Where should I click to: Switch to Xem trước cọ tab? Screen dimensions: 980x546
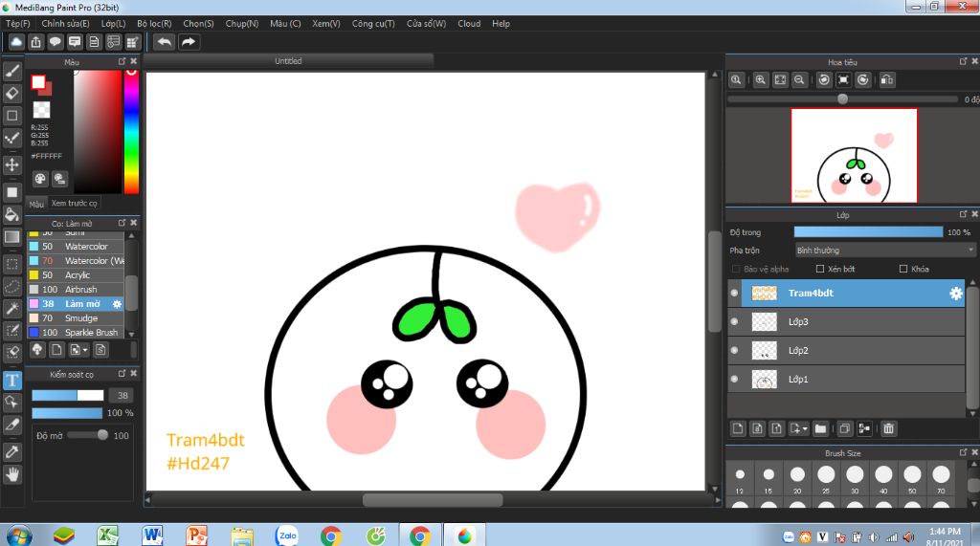(75, 203)
